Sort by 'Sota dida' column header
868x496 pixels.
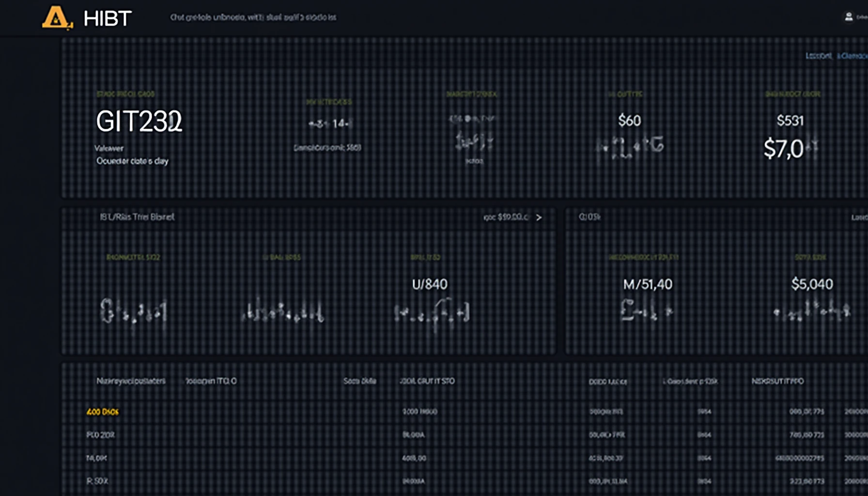pos(359,381)
